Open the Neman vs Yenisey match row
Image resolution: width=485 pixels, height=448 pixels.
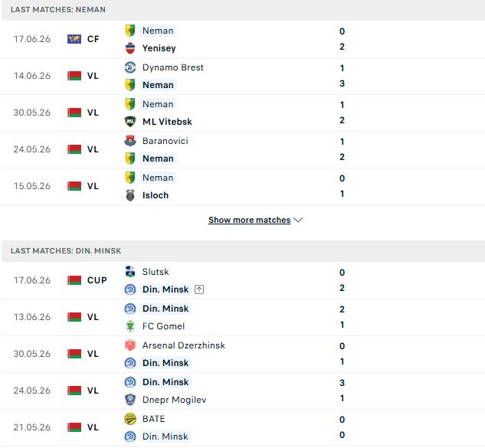tap(242, 39)
